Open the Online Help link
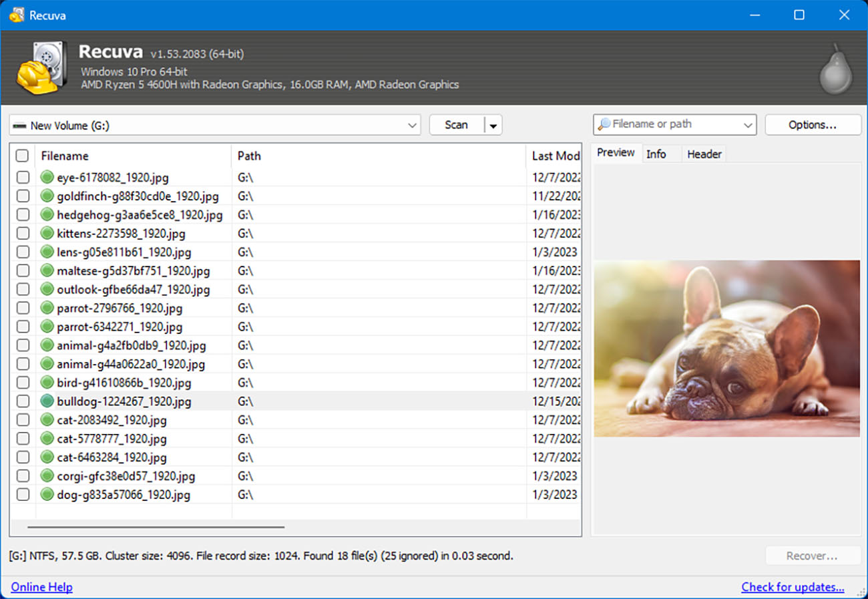Screen dimensions: 868x599 coord(42,587)
